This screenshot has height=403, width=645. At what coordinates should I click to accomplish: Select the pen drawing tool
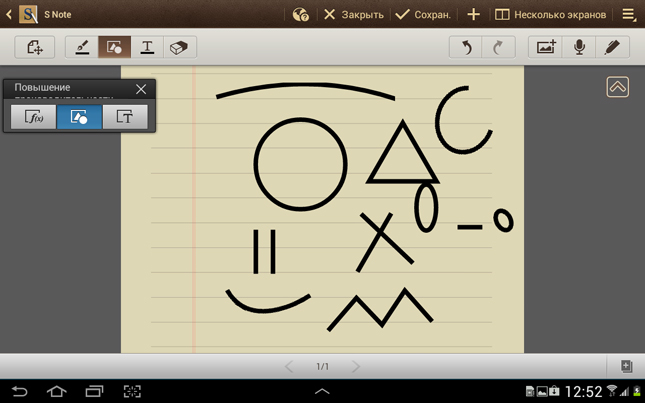(82, 47)
